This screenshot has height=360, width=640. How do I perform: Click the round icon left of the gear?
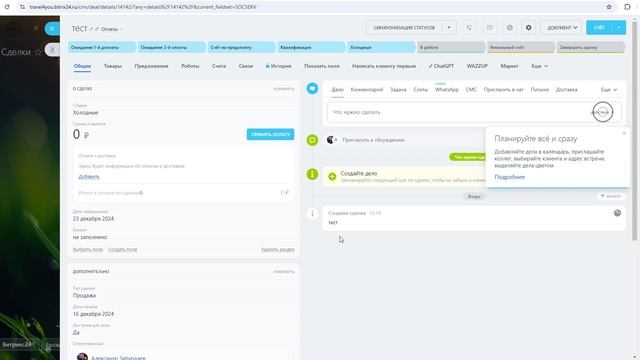(x=509, y=28)
